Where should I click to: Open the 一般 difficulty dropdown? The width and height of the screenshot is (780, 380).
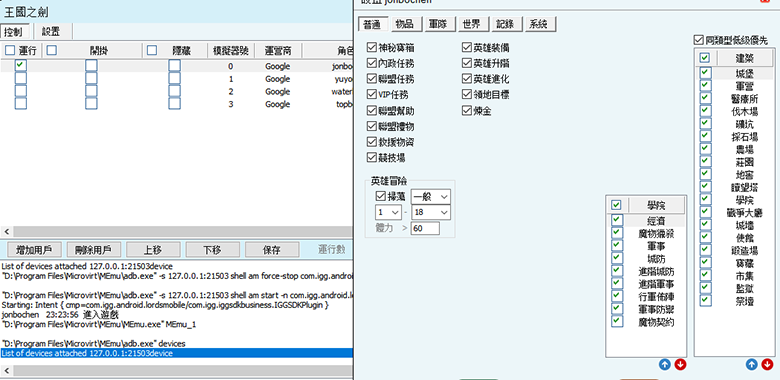pos(431,196)
